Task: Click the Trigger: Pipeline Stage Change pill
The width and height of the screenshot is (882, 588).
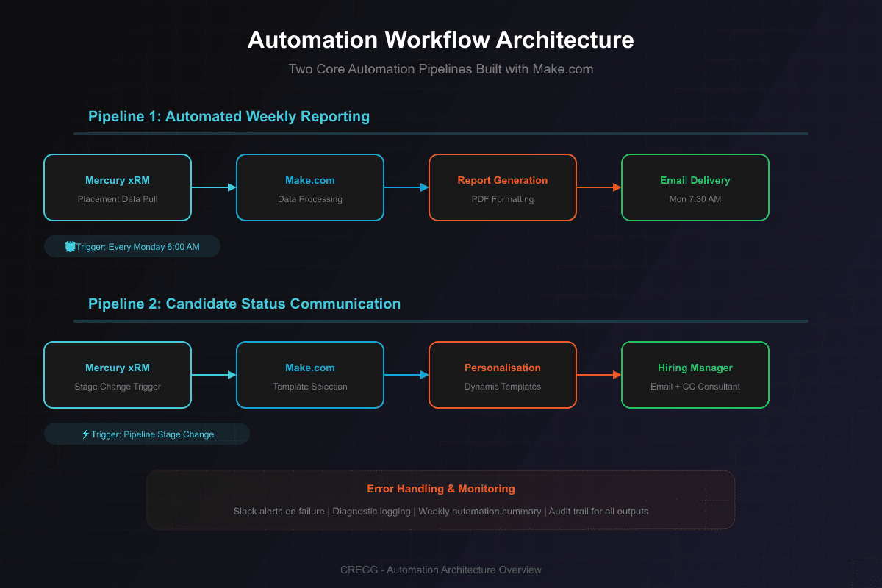Action: 147,434
